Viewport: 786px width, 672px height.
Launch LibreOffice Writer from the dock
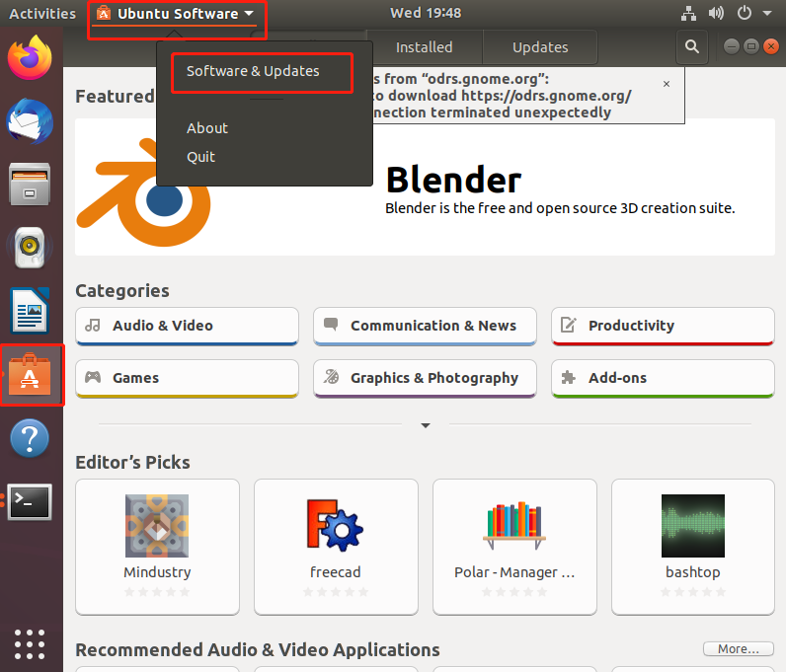pos(30,311)
